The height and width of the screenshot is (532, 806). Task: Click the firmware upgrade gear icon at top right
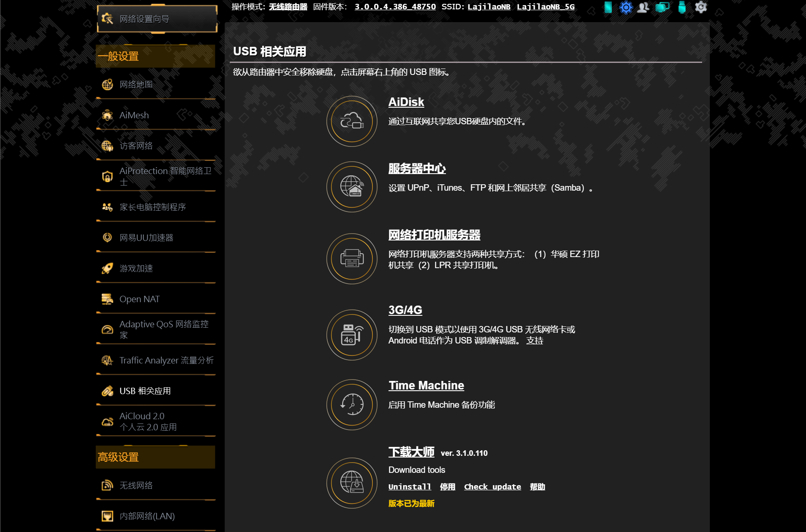[x=700, y=7]
